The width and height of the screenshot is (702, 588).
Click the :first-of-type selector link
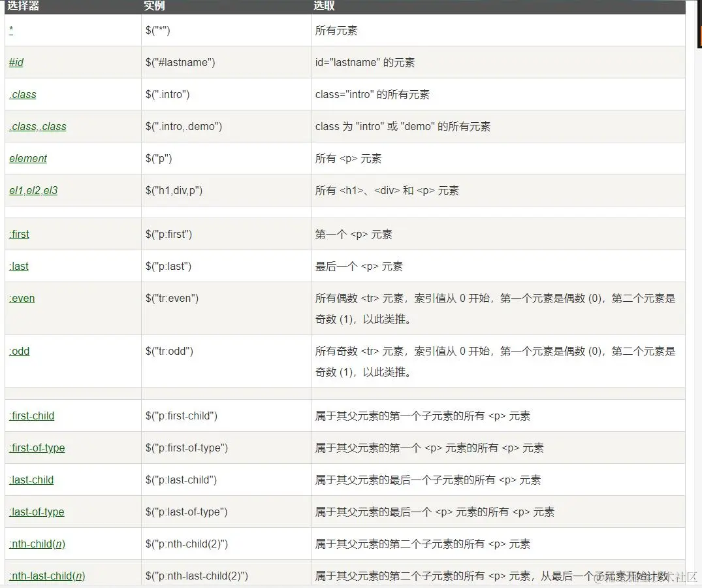pyautogui.click(x=37, y=448)
